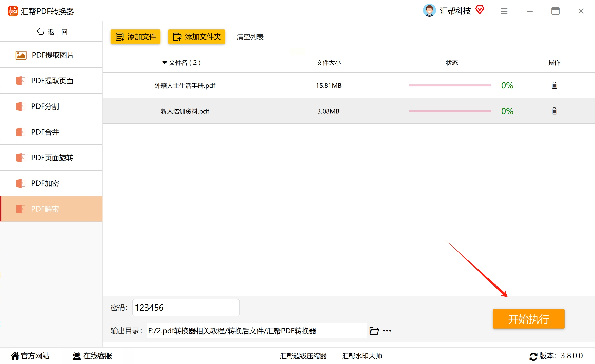The image size is (595, 364).
Task: Click the three-dots browse directory icon
Action: point(387,331)
